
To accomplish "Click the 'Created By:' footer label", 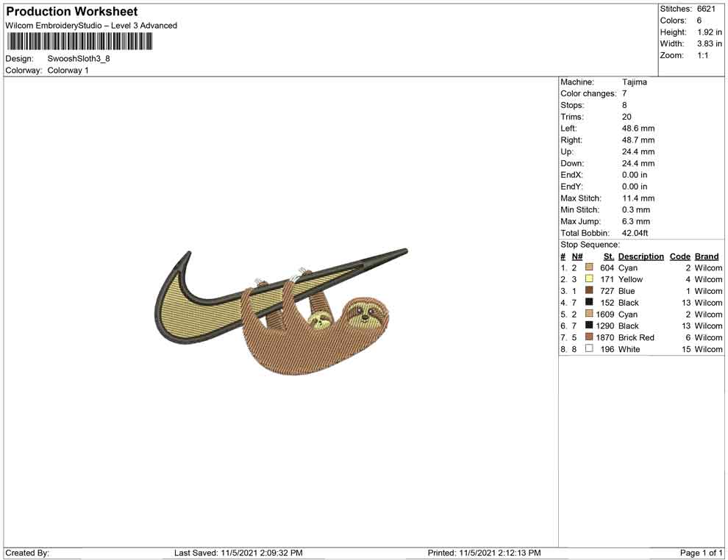I will click(x=27, y=553).
